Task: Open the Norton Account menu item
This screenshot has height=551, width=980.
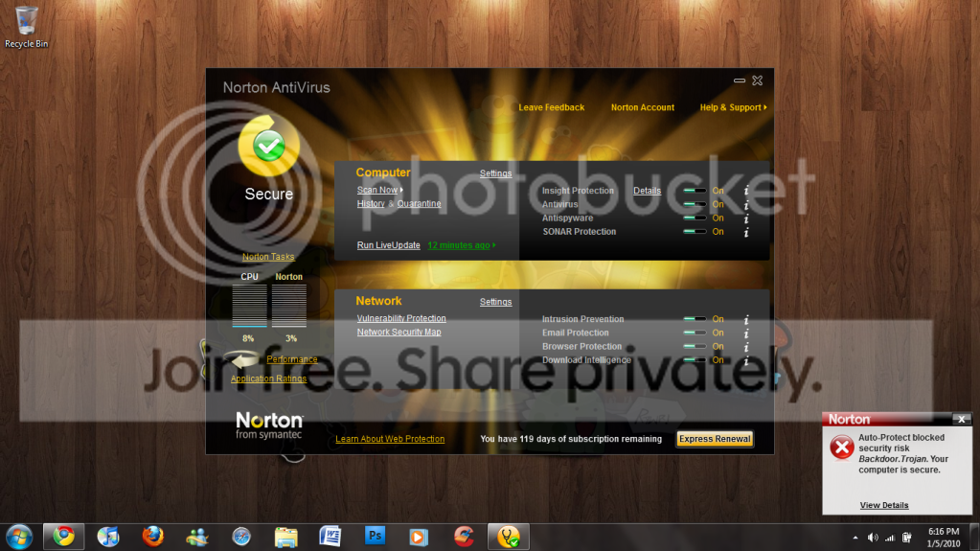Action: point(643,107)
